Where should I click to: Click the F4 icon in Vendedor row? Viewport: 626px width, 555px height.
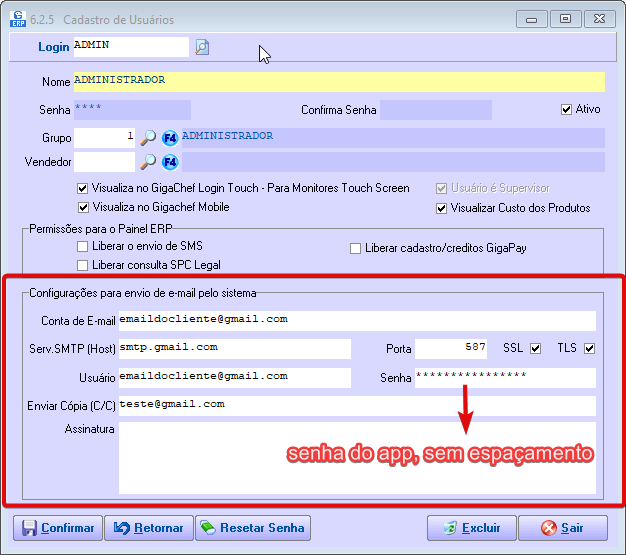tap(170, 162)
